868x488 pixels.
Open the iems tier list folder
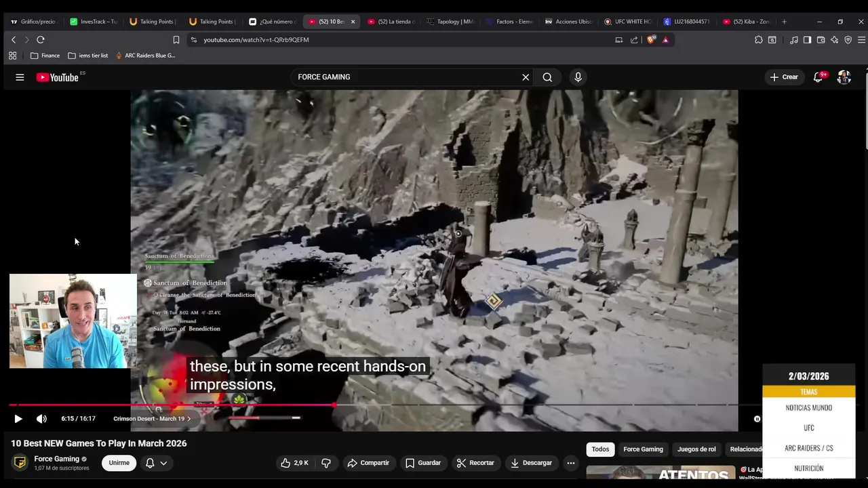coord(88,56)
